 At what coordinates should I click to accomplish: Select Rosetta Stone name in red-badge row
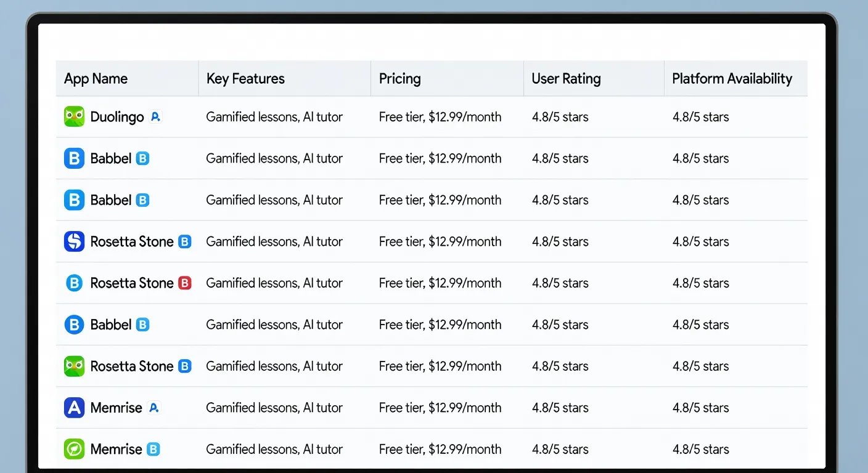[132, 283]
